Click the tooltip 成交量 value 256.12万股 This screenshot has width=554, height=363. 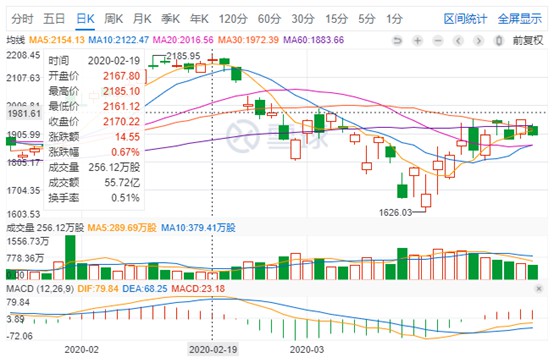click(x=114, y=167)
